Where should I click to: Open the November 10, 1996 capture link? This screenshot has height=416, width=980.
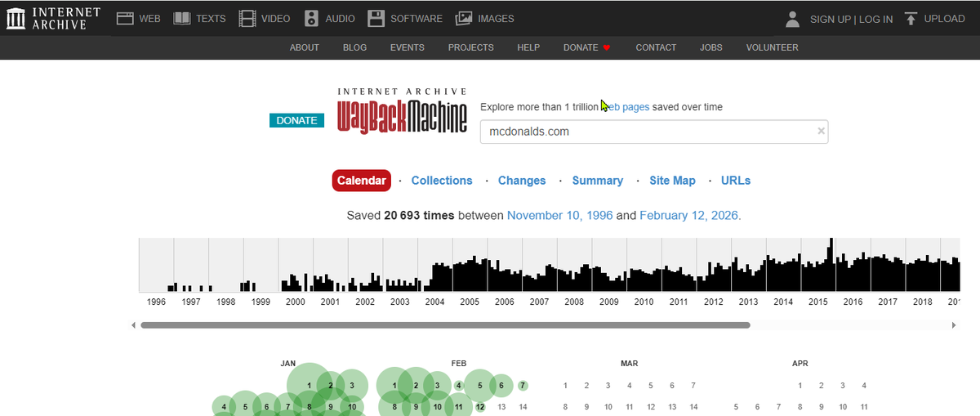[x=560, y=216]
